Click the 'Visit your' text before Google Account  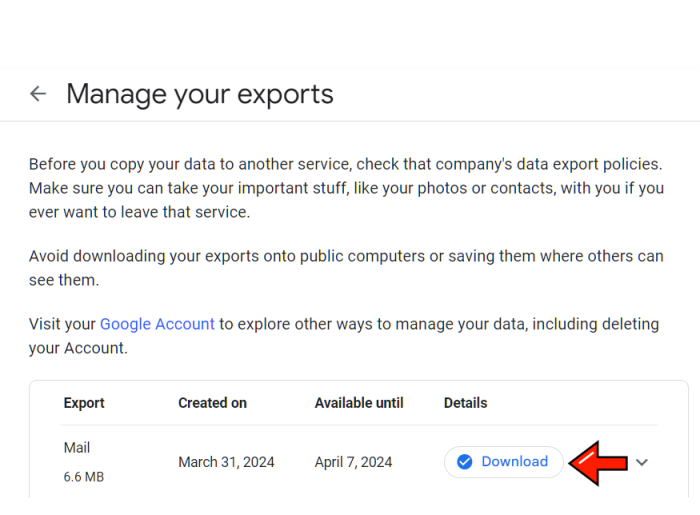point(62,324)
